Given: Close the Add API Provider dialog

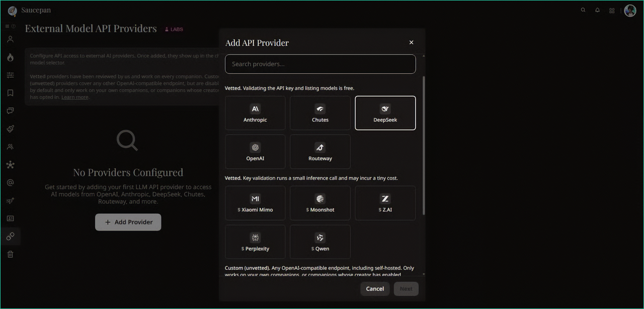Looking at the screenshot, I should point(411,43).
